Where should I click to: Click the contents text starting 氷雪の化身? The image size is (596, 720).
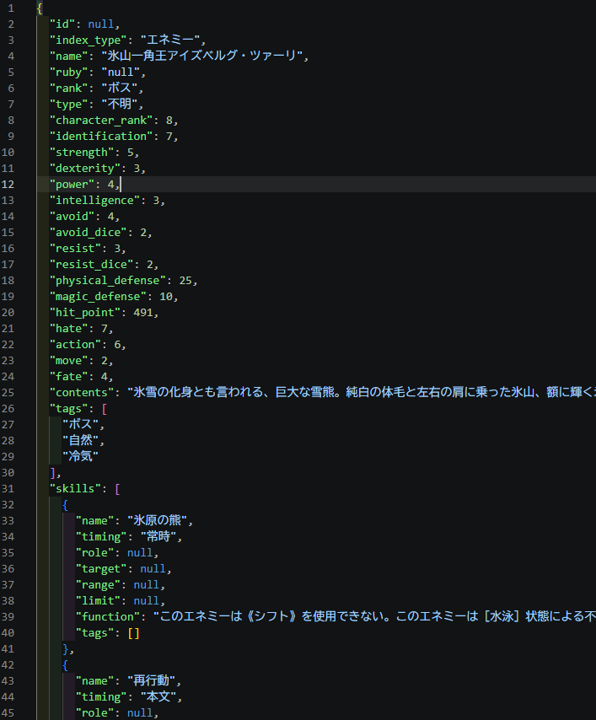(x=361, y=393)
